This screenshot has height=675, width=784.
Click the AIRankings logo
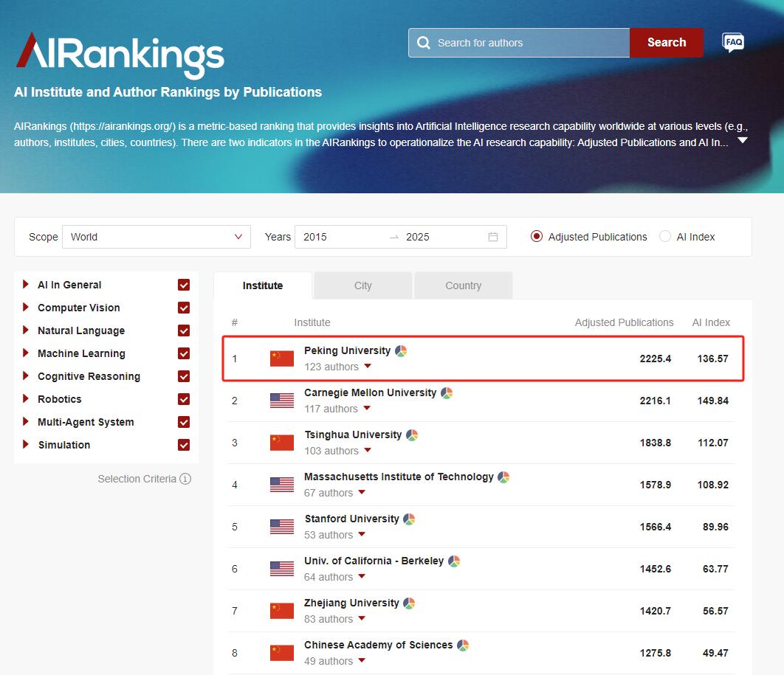click(120, 55)
